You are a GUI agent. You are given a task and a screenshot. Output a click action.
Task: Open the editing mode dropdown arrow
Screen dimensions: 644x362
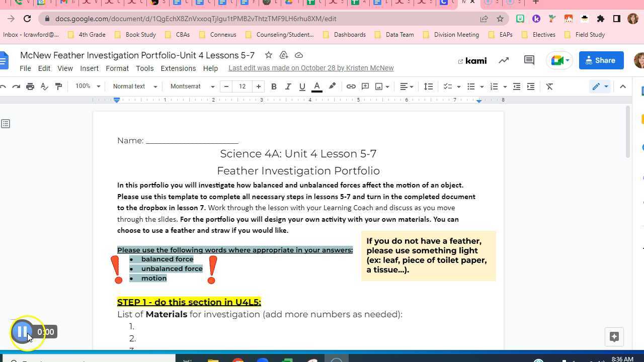pyautogui.click(x=606, y=86)
